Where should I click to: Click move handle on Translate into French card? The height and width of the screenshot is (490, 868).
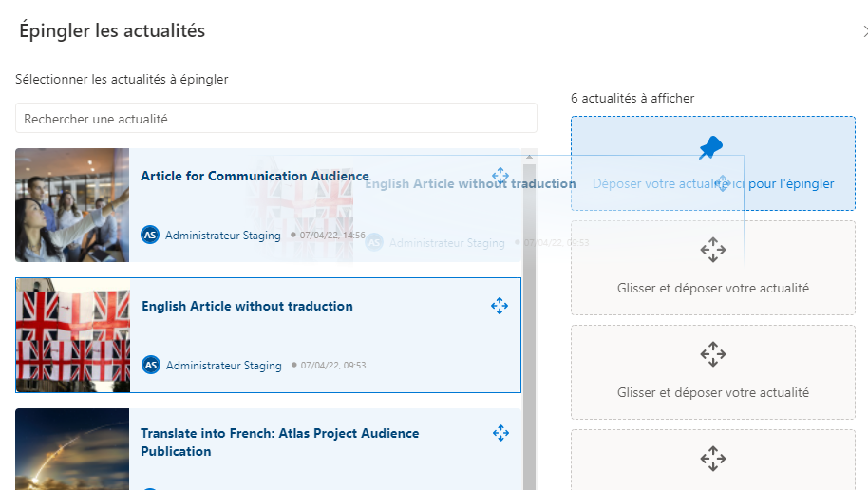501,433
